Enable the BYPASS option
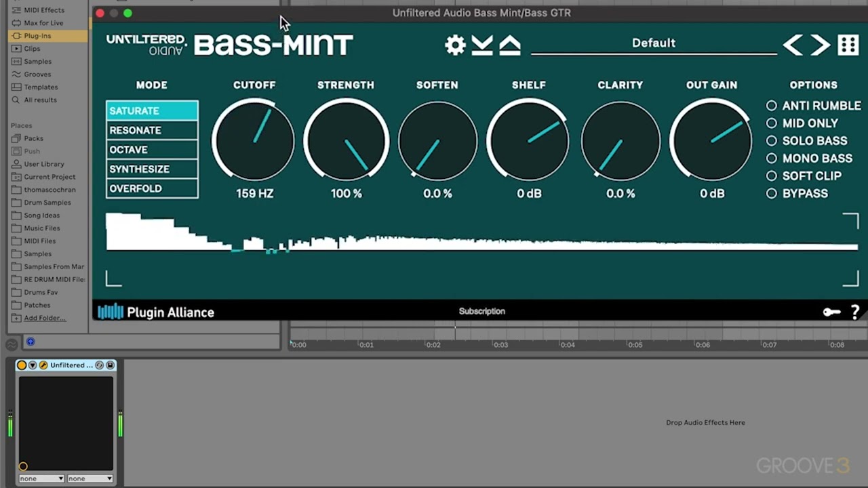Screen dimensions: 868x488 [797, 194]
